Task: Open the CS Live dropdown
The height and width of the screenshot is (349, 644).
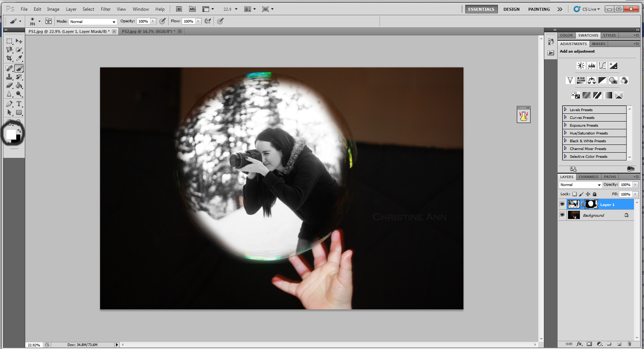Action: [587, 9]
